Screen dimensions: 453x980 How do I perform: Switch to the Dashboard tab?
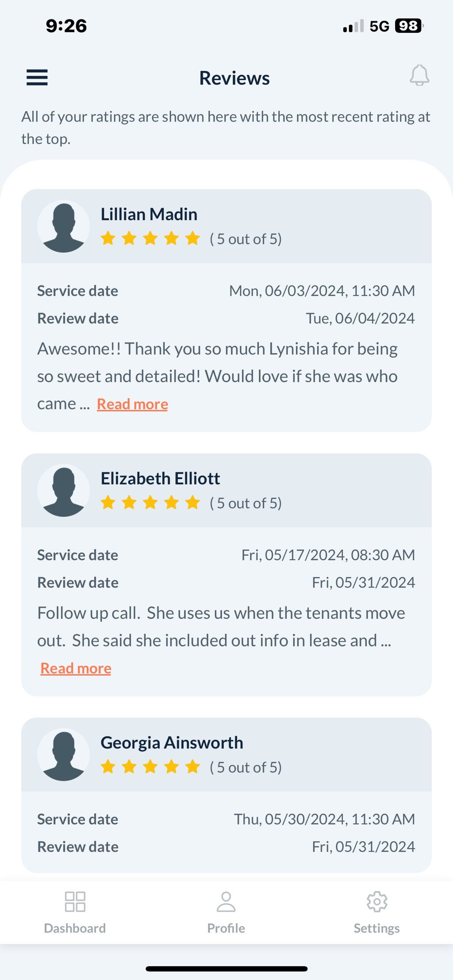[x=75, y=912]
